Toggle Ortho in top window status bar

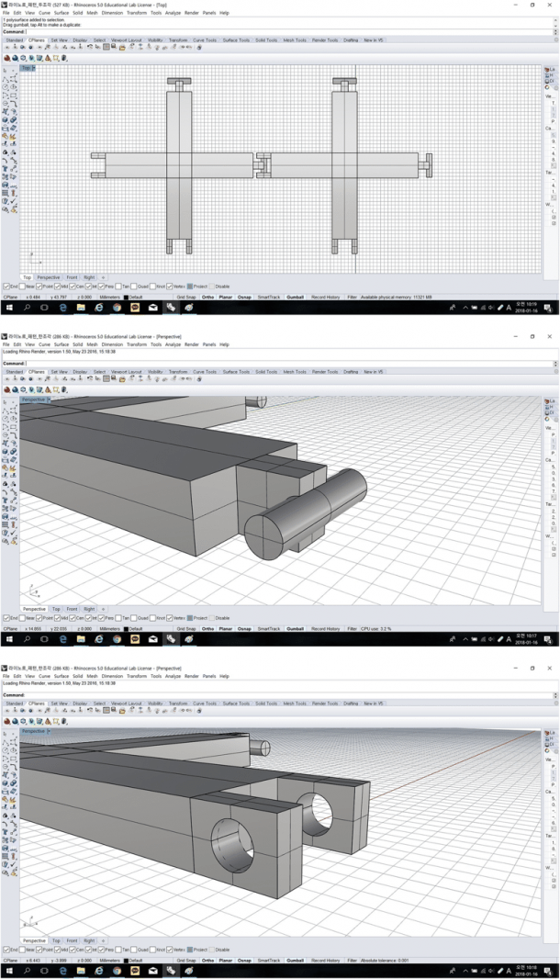tap(207, 298)
